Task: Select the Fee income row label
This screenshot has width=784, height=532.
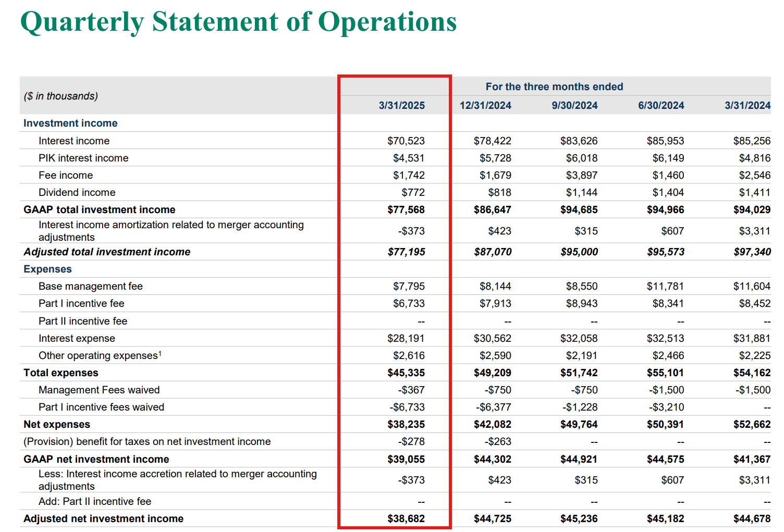Action: coord(66,175)
